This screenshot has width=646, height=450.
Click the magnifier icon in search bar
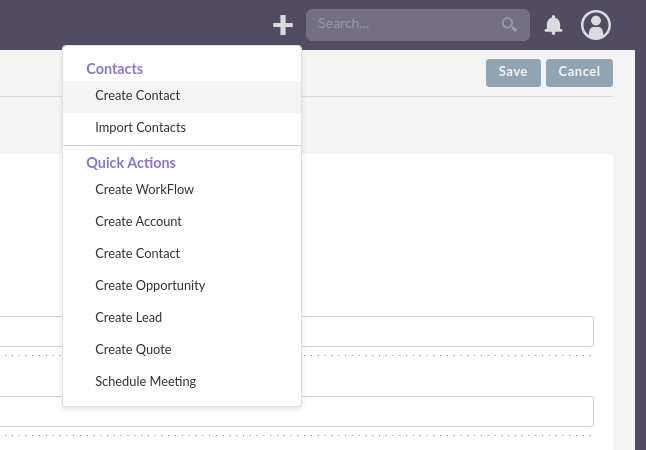[x=510, y=24]
